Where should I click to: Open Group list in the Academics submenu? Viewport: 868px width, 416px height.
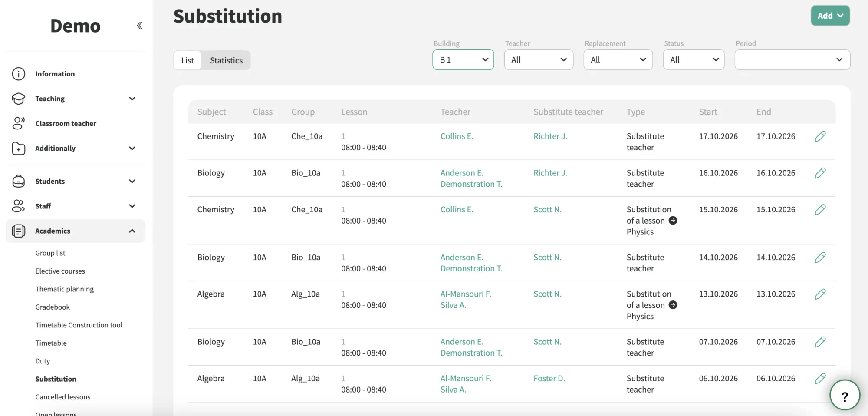(x=50, y=253)
